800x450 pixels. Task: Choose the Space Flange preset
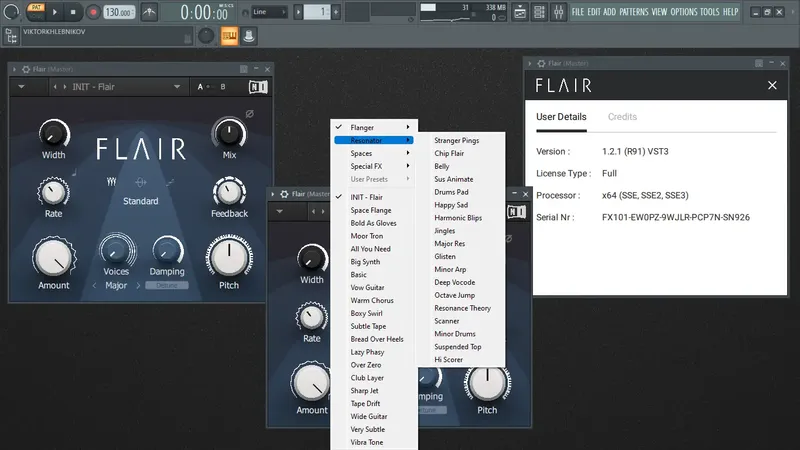pyautogui.click(x=371, y=210)
